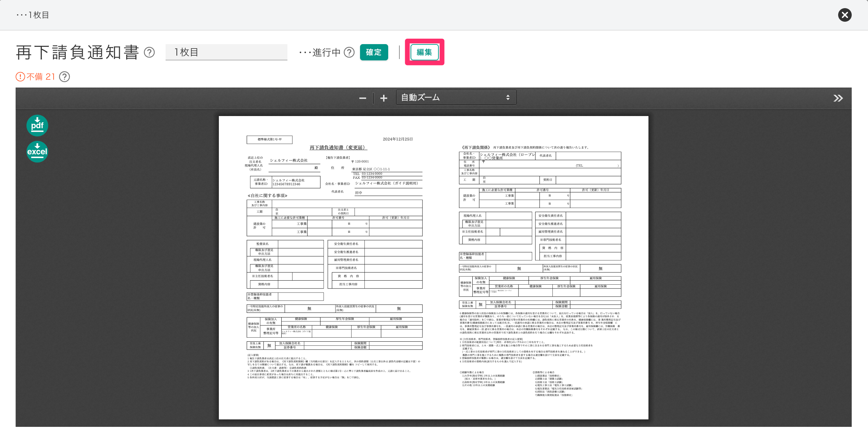The width and height of the screenshot is (868, 435).
Task: Close the dialog with the X button
Action: pos(845,15)
